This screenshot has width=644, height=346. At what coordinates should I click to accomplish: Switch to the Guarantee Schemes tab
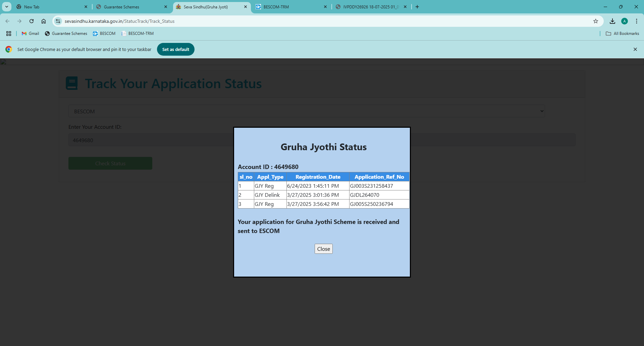pyautogui.click(x=131, y=7)
